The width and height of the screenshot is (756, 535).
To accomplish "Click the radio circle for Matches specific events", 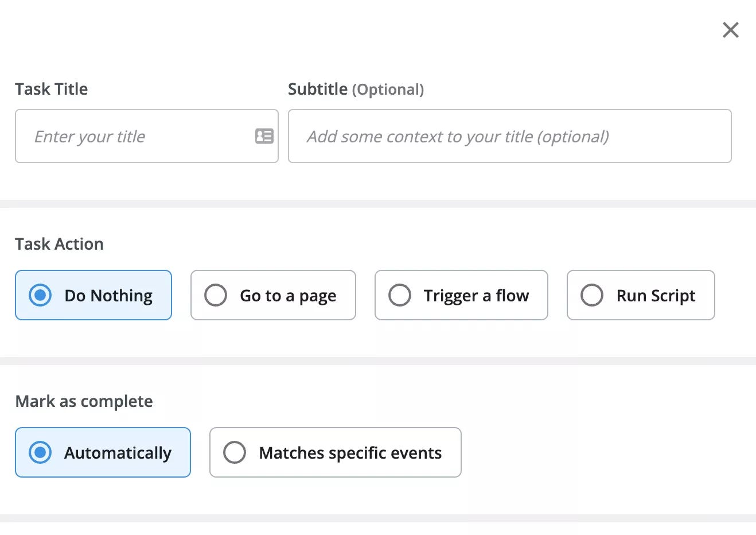I will click(x=235, y=452).
